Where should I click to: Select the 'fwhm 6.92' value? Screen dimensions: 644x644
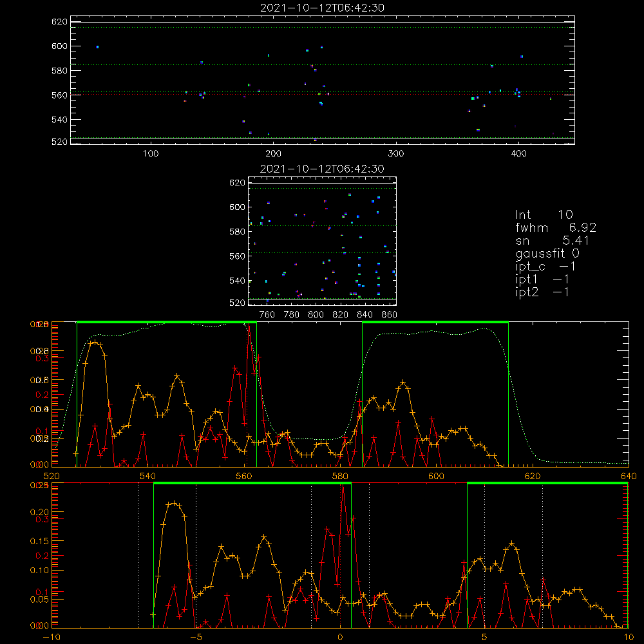(x=556, y=227)
